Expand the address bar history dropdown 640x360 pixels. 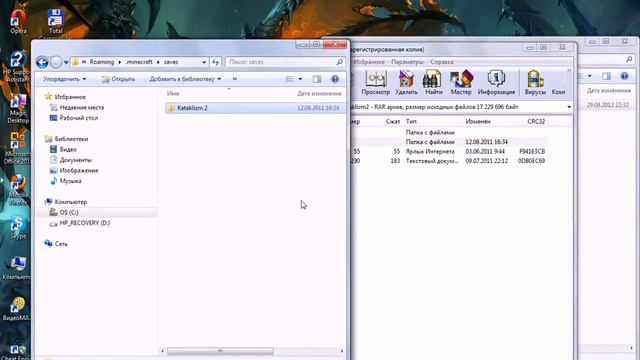204,62
